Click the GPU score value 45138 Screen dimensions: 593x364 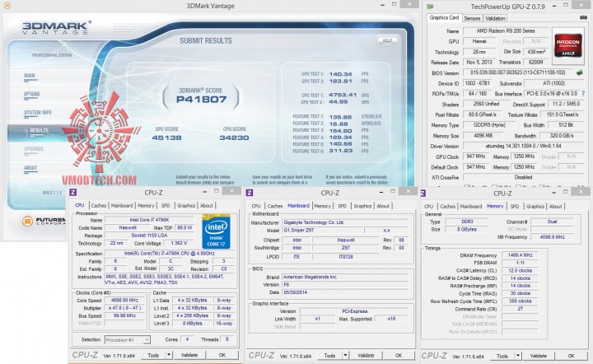166,138
